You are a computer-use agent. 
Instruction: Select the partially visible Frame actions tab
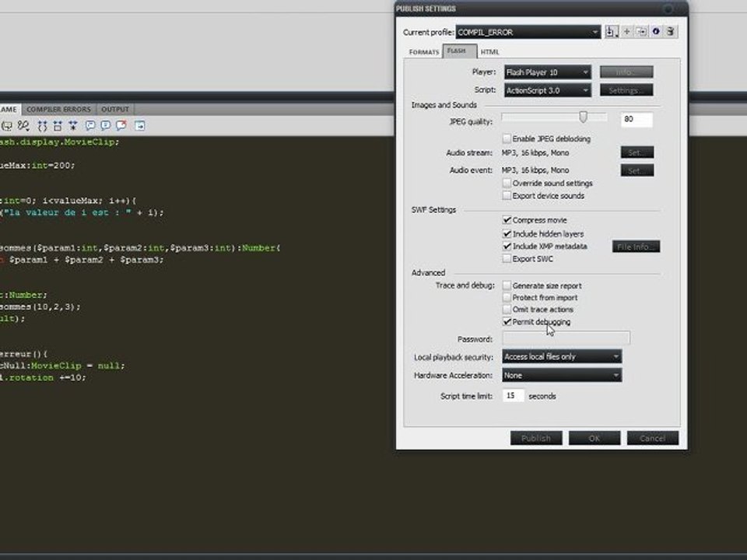[9, 110]
